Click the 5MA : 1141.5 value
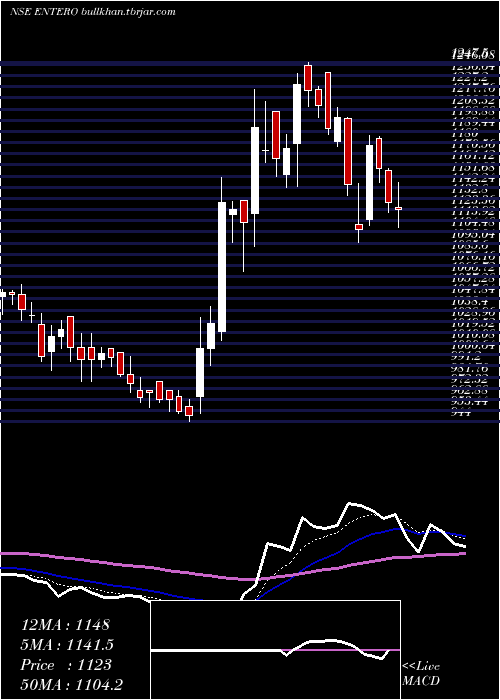 point(67,645)
